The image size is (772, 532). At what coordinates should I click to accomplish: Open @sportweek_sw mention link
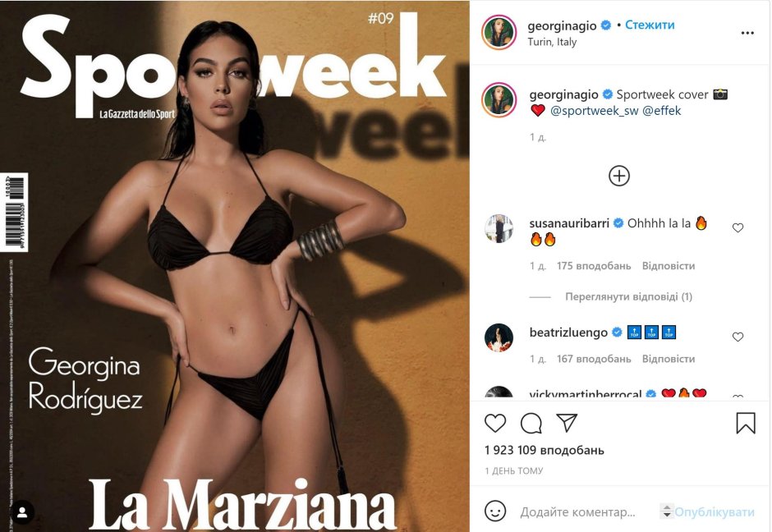pyautogui.click(x=595, y=111)
